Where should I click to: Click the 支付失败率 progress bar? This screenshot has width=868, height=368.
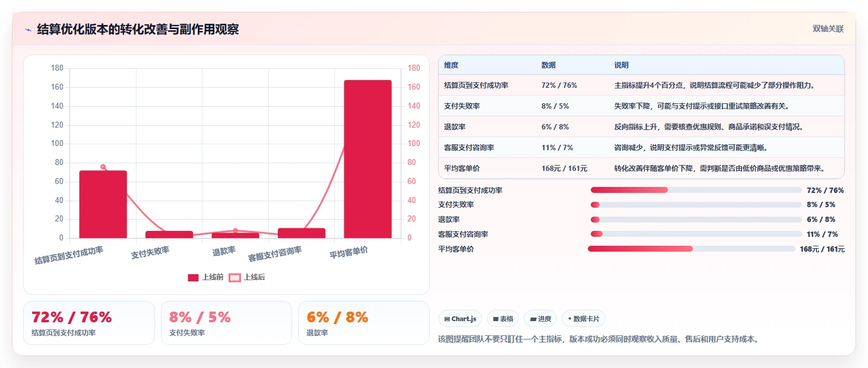[x=696, y=205]
